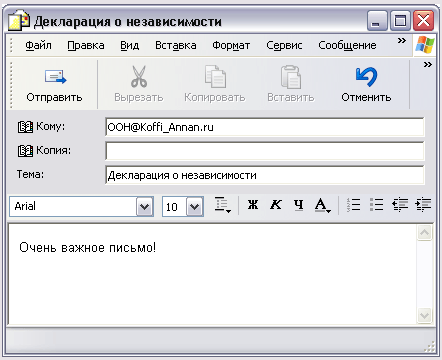This screenshot has height=360, width=442.
Task: Apply numbered list formatting
Action: 353,205
